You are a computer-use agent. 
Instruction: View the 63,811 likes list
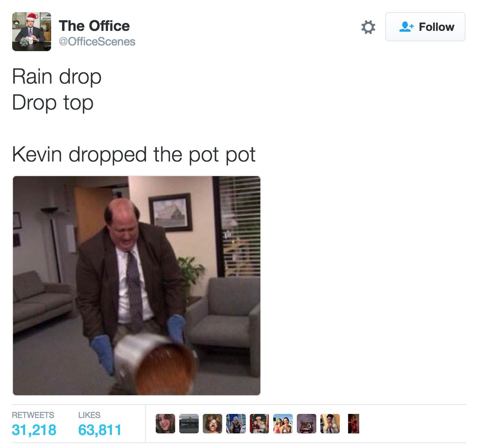click(100, 430)
